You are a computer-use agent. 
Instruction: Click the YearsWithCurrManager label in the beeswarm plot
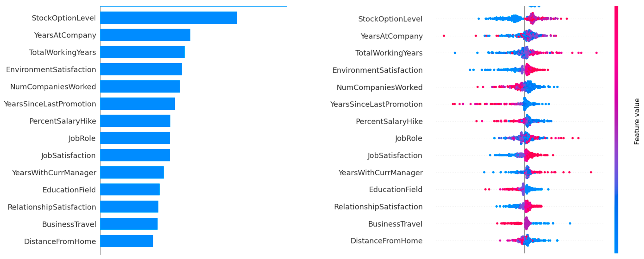(380, 173)
